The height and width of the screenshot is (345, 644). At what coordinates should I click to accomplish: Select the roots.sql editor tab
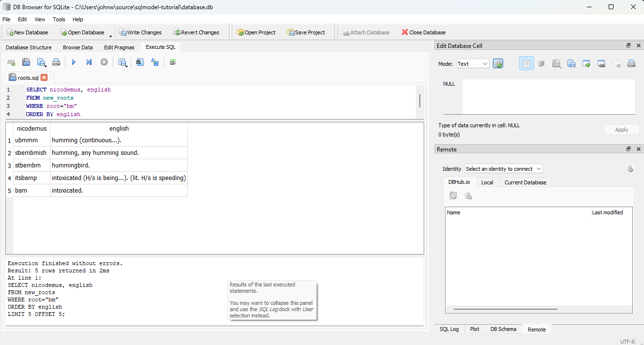28,77
